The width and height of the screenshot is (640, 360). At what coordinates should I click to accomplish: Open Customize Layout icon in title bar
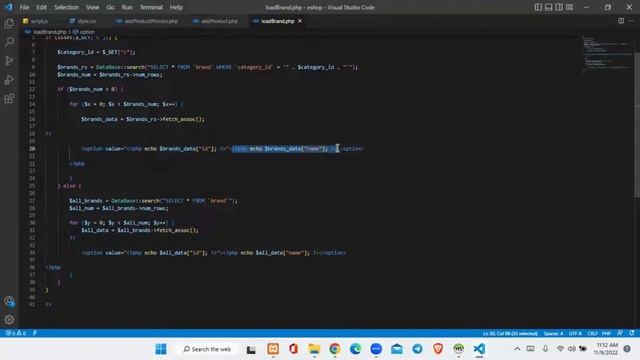[x=569, y=7]
